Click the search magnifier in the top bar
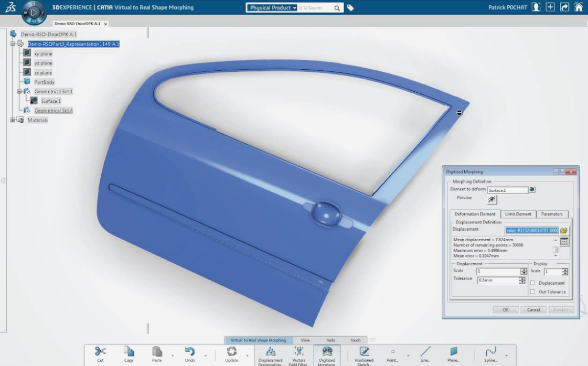Screen dimensions: 588x366 [338, 8]
